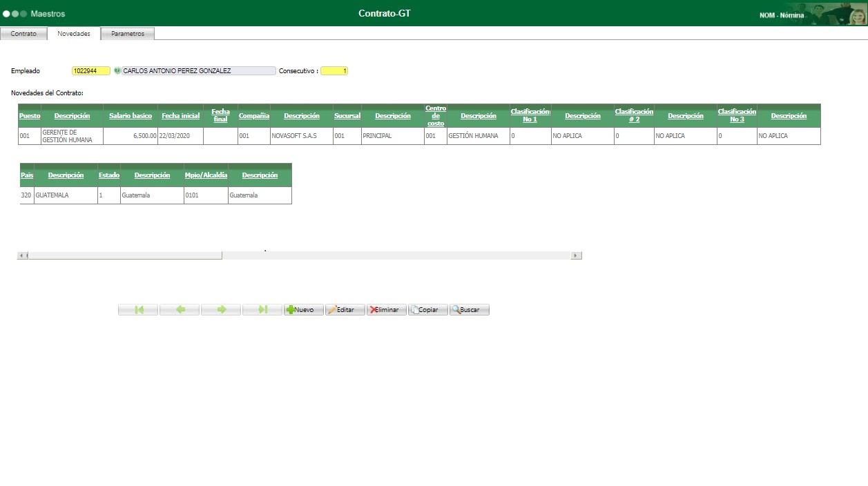Select the Novedades tab
868x486 pixels.
pyautogui.click(x=74, y=33)
